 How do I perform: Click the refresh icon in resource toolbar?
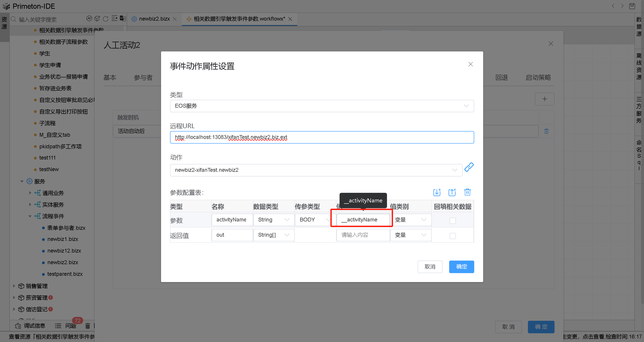(106, 19)
